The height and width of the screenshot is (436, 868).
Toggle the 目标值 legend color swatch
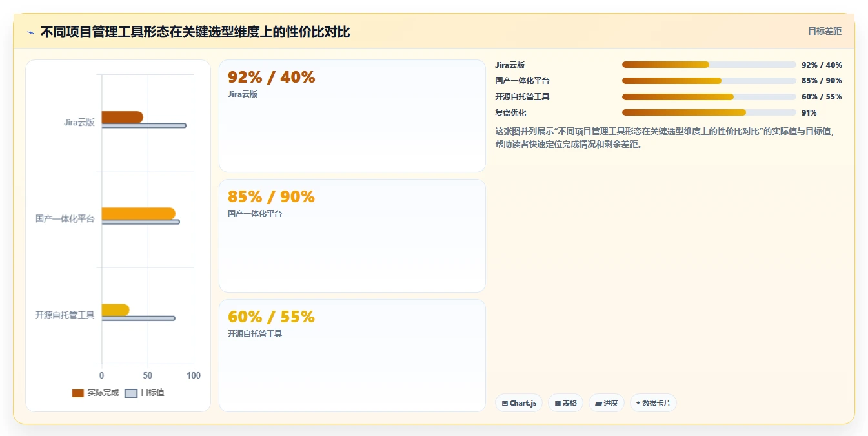pyautogui.click(x=131, y=393)
